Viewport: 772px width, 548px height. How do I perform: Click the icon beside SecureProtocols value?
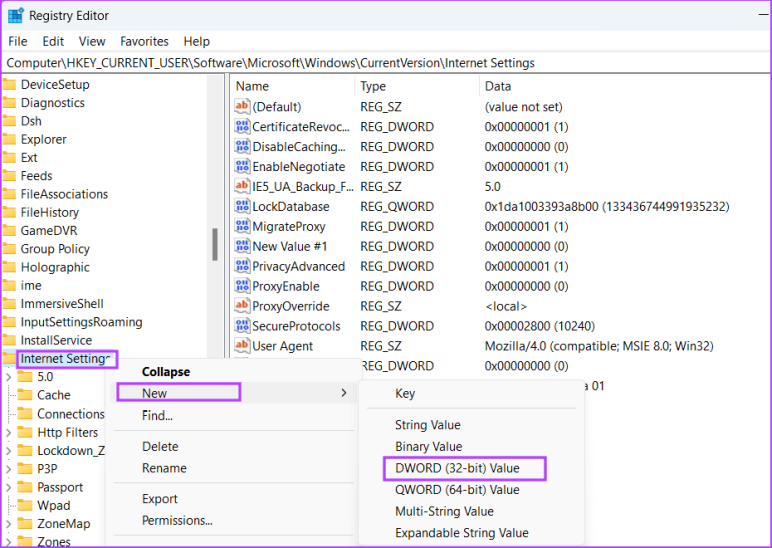[242, 326]
